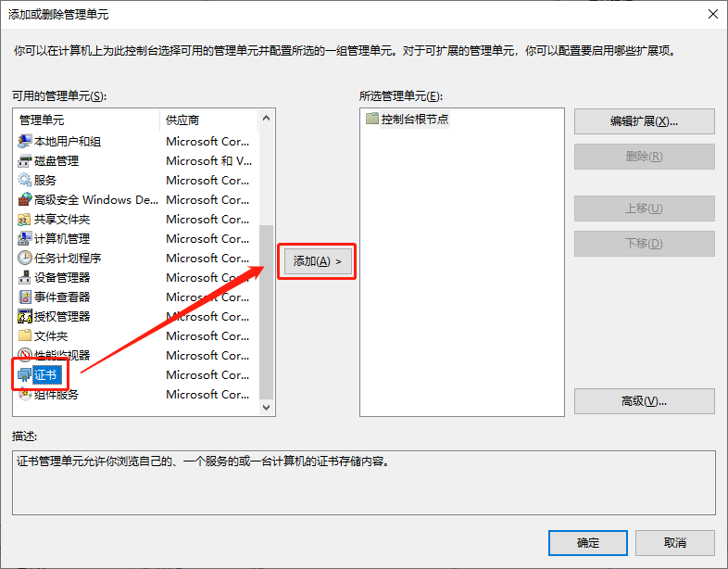Click the 证书管理单元 description text
Image resolution: width=728 pixels, height=569 pixels.
(x=203, y=462)
